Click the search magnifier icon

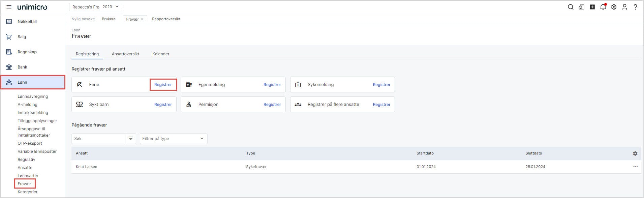pos(571,7)
